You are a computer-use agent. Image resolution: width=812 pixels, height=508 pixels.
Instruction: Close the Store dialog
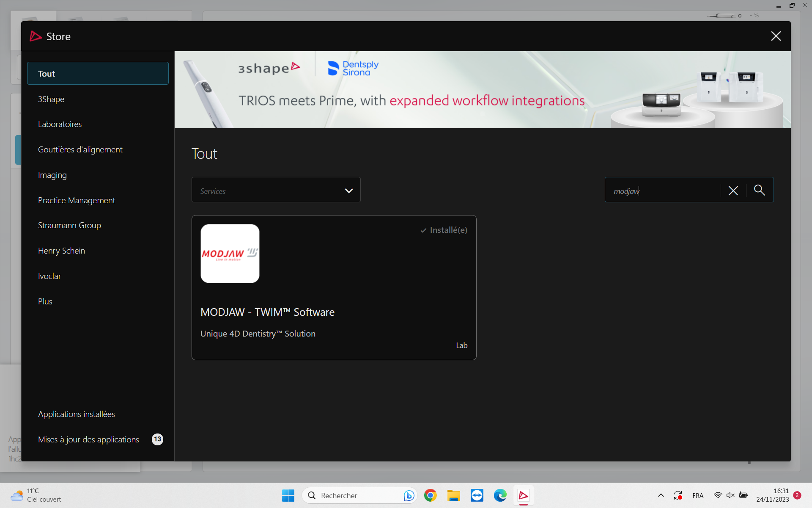775,36
